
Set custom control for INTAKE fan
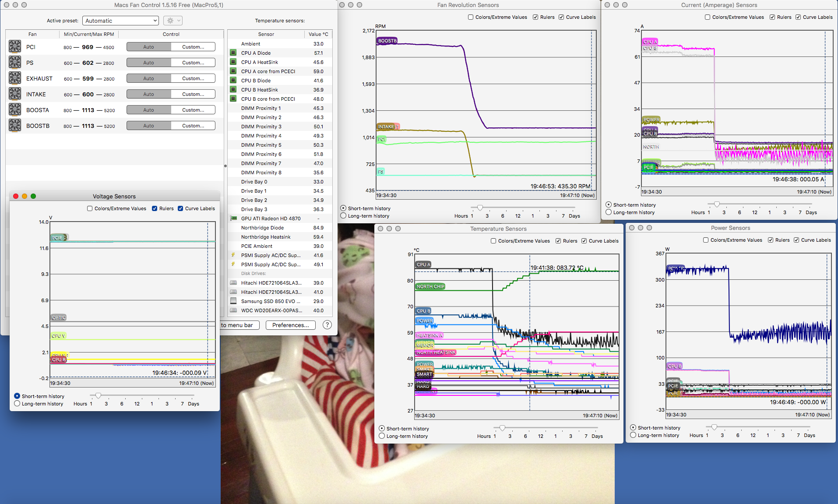point(193,94)
